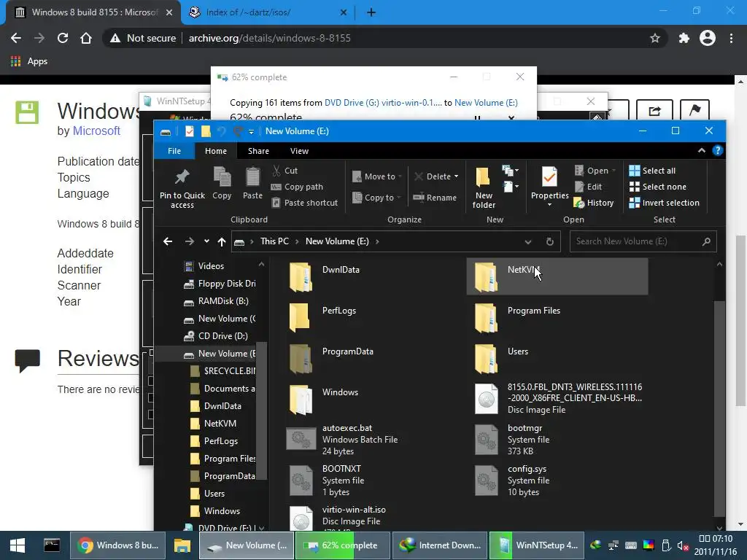Screen dimensions: 747x560
Task: Switch to Index of dartz isos tab
Action: click(267, 12)
